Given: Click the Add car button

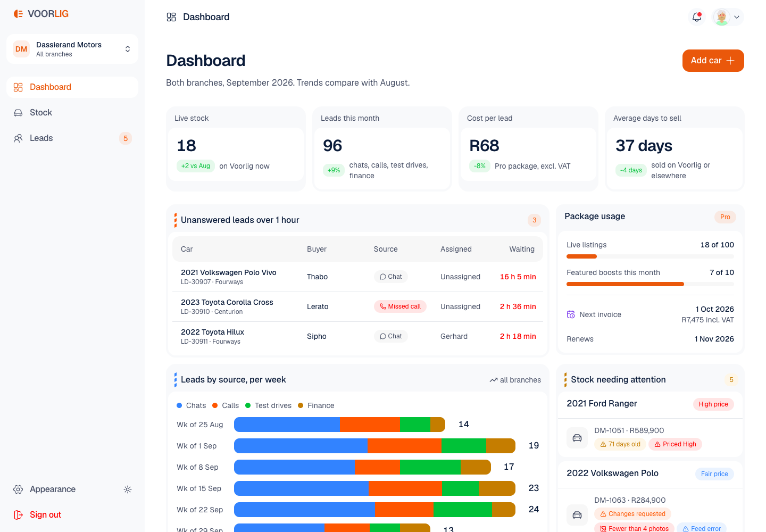Looking at the screenshot, I should coord(713,61).
